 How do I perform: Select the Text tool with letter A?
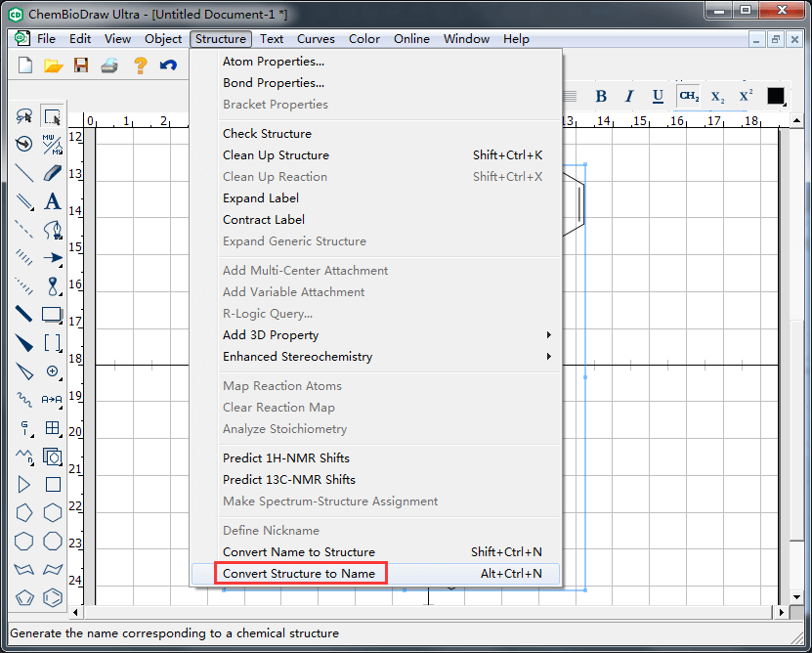tap(53, 201)
